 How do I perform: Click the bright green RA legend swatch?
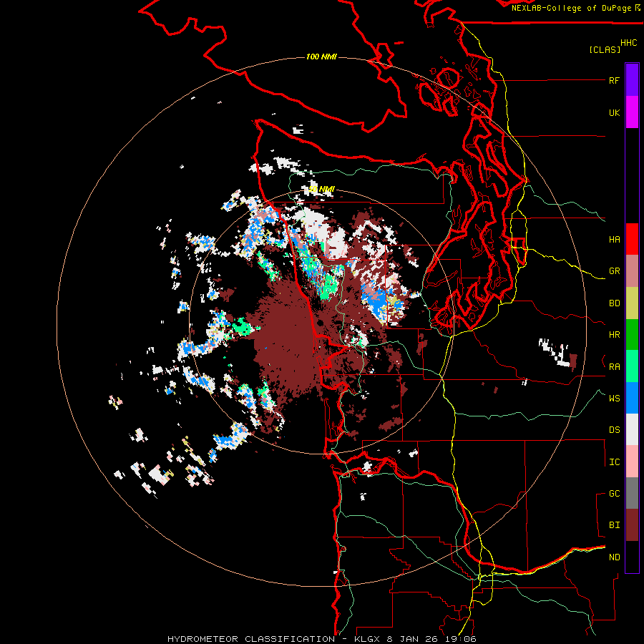pyautogui.click(x=632, y=366)
